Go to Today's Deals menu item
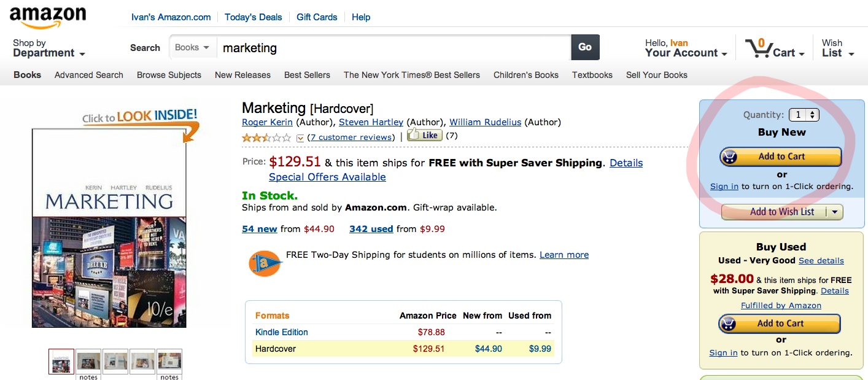868x380 pixels. click(x=253, y=17)
